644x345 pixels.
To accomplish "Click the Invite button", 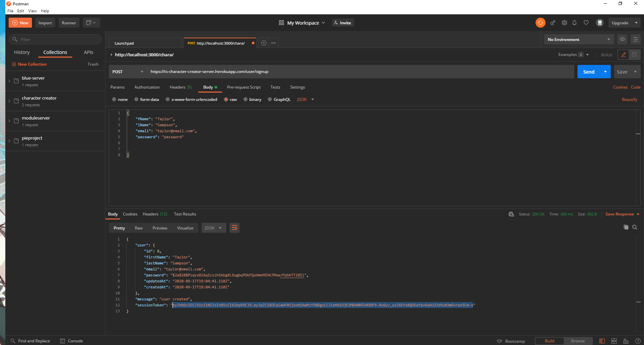I will [343, 23].
